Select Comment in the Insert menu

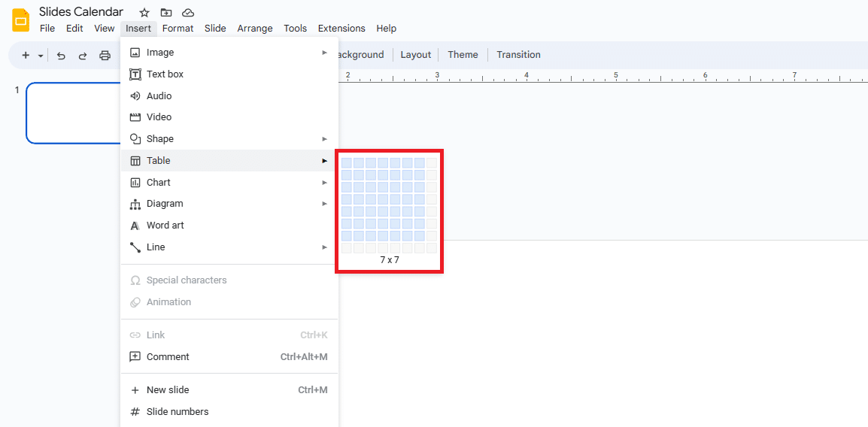(x=168, y=357)
